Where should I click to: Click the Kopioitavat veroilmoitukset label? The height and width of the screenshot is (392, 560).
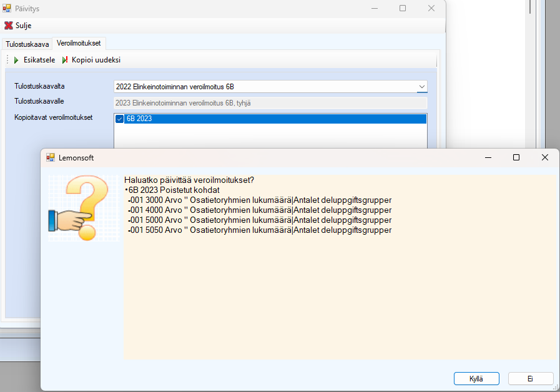click(53, 117)
